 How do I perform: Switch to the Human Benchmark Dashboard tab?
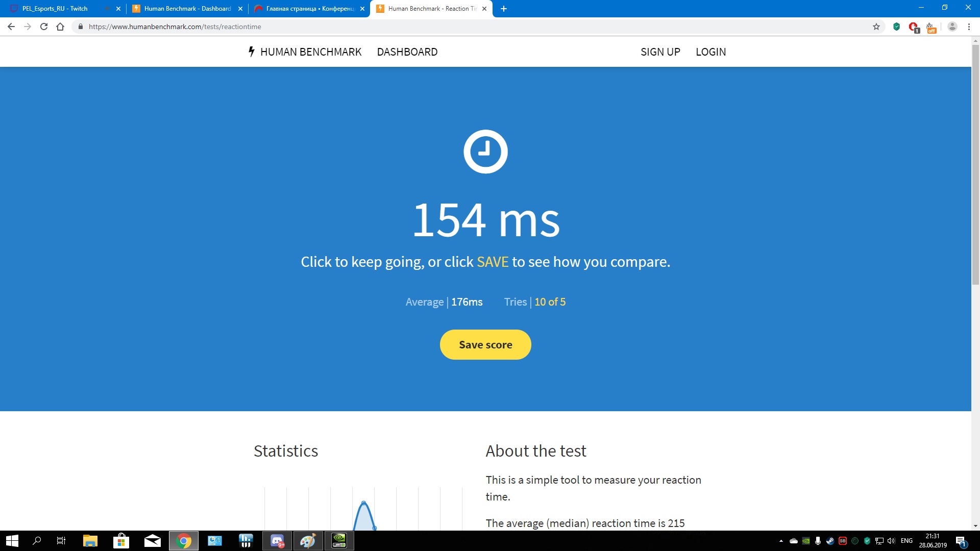(x=187, y=9)
